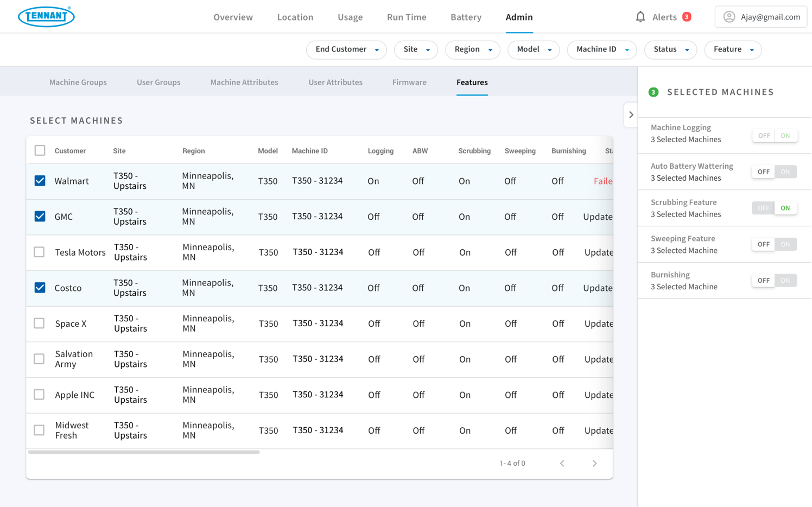Expand the Feature filter dropdown

click(733, 49)
